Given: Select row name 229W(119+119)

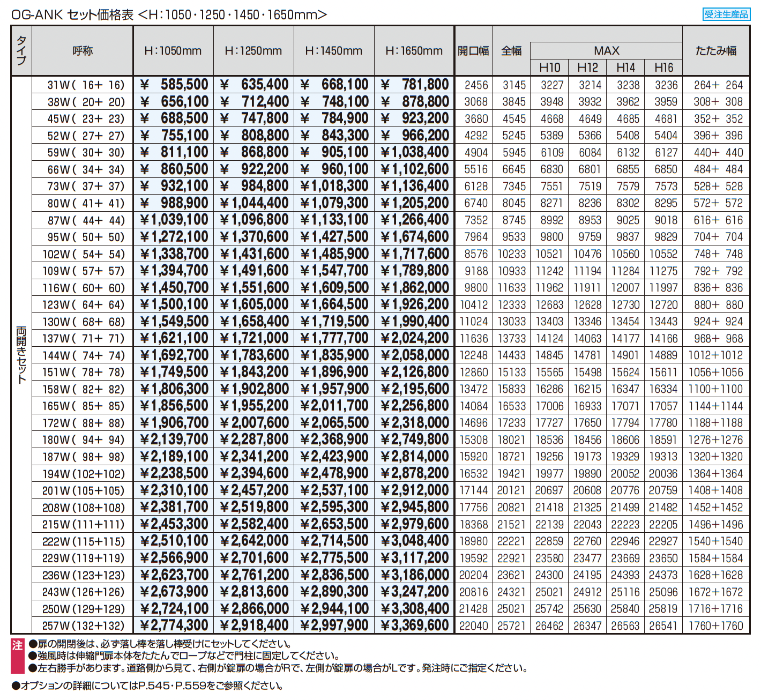Looking at the screenshot, I should coord(84,558).
